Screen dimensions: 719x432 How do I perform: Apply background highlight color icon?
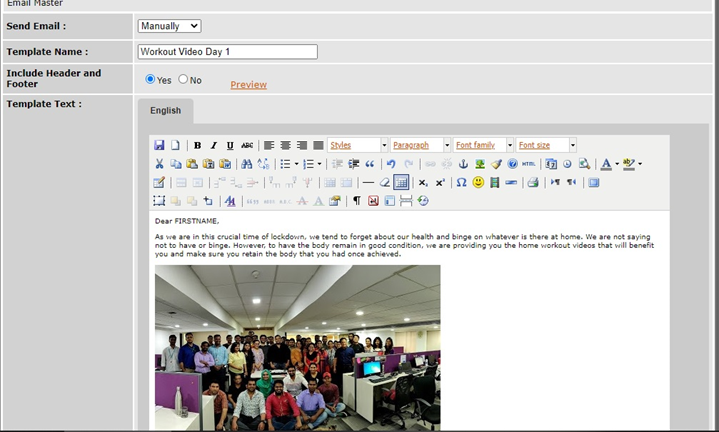pos(629,164)
